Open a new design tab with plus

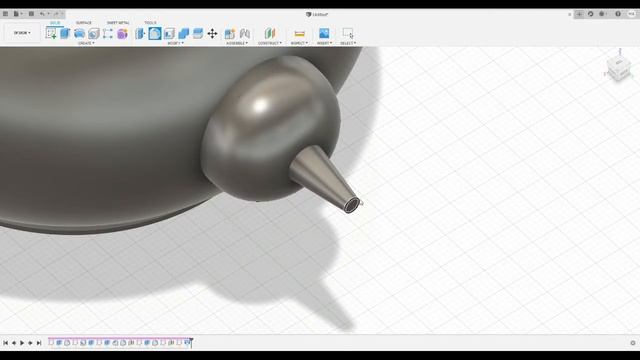coord(579,14)
